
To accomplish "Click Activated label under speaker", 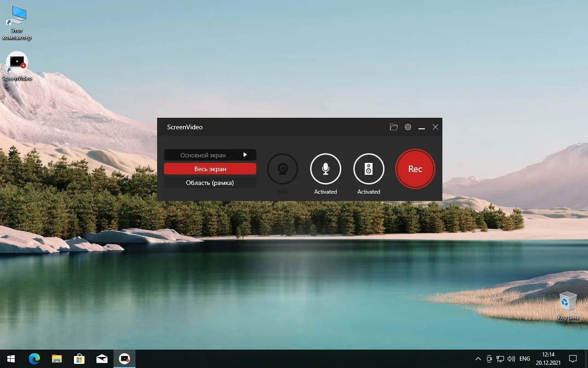I will point(369,192).
